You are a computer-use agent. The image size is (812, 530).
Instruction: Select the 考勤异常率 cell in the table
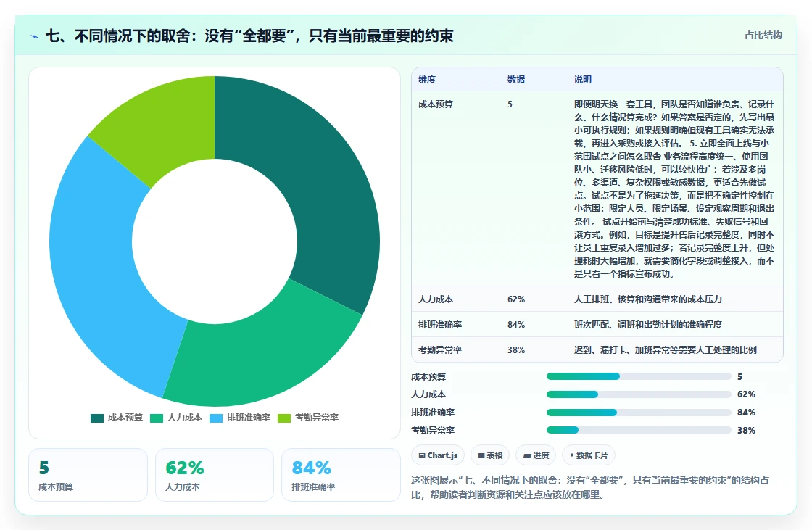coord(439,349)
